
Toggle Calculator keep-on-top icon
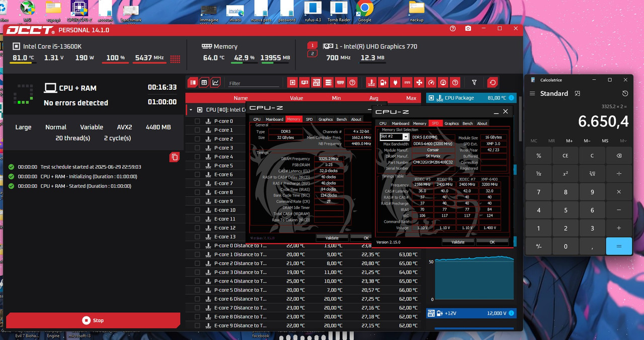[x=578, y=94]
